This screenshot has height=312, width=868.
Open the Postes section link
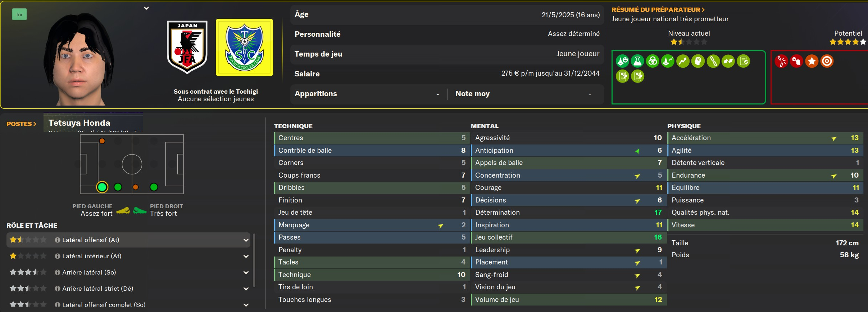click(21, 124)
